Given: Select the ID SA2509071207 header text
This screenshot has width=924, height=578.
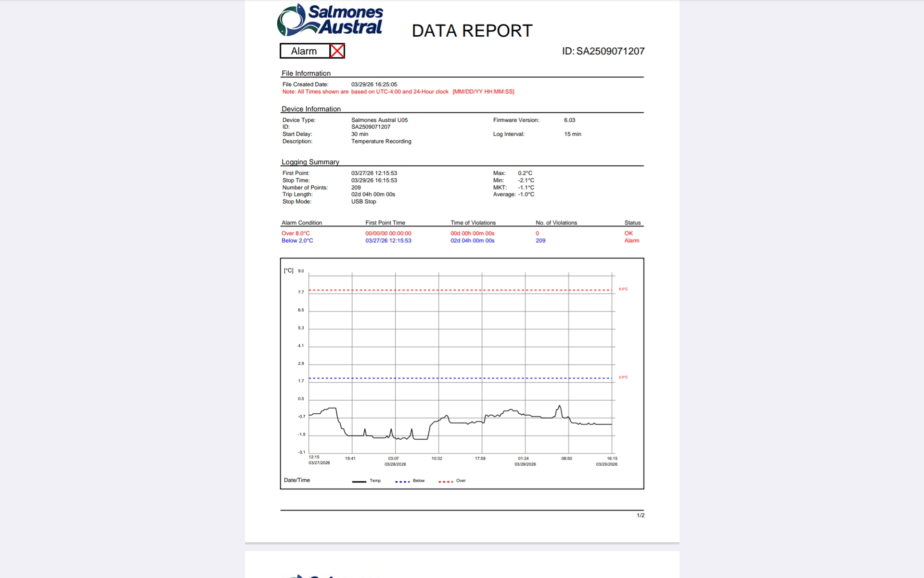Looking at the screenshot, I should coord(603,51).
